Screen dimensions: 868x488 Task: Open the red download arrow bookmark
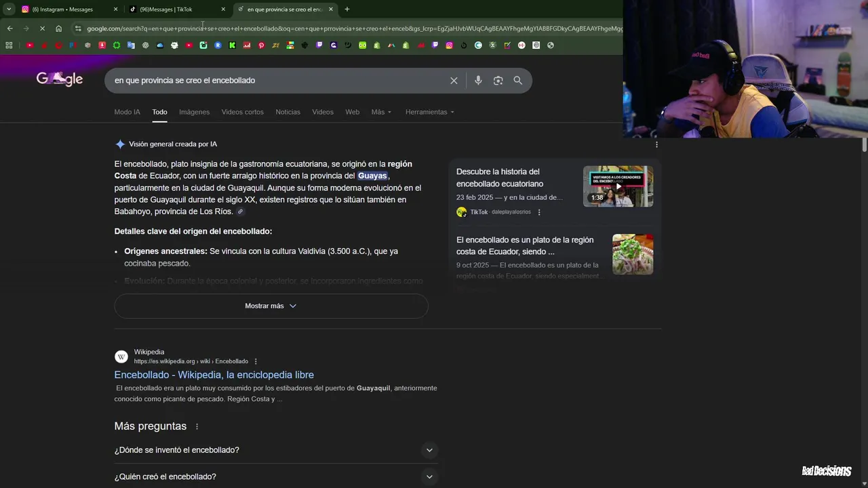tap(102, 45)
